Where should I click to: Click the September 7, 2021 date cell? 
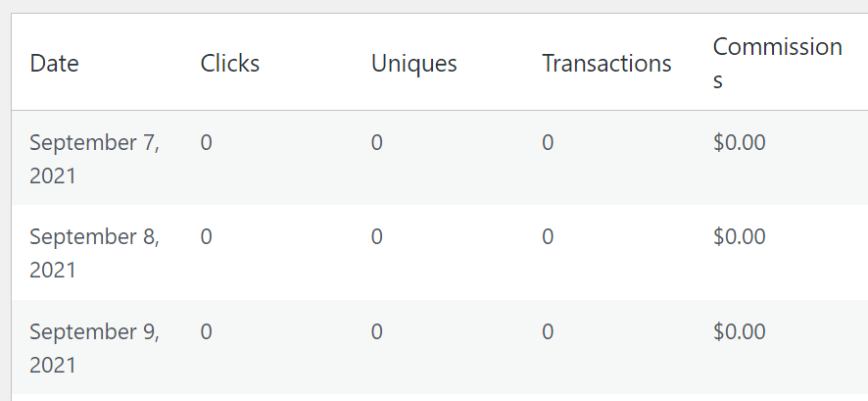coord(94,159)
